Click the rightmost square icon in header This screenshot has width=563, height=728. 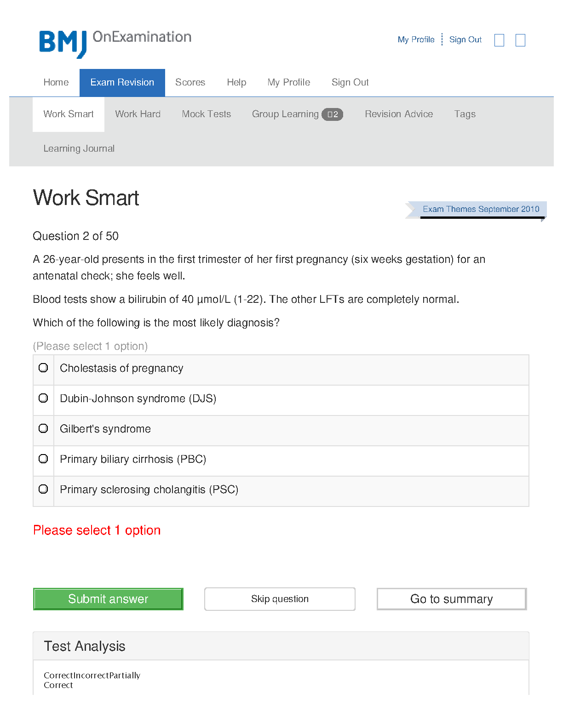(x=520, y=40)
